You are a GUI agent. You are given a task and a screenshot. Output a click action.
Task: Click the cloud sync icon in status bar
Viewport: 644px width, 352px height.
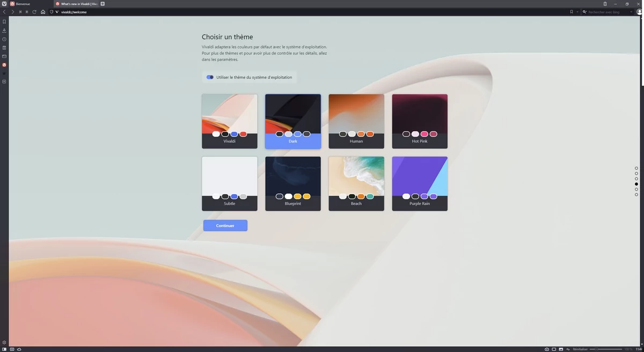click(x=19, y=349)
